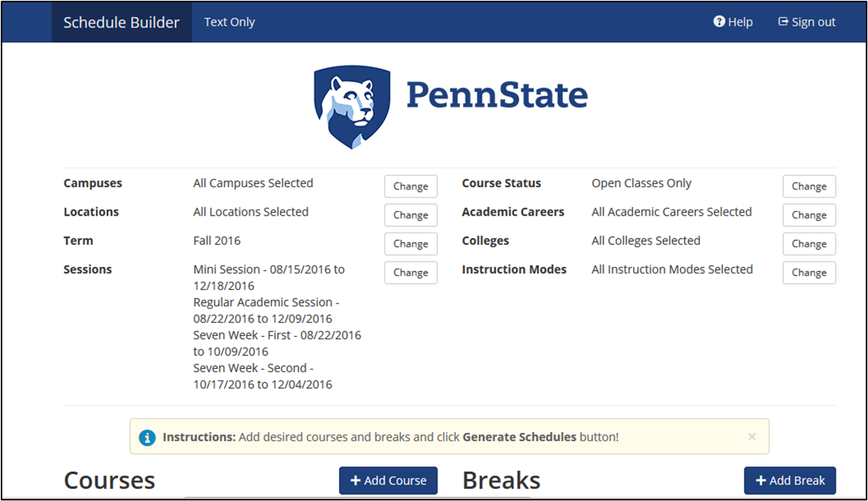Click the Penn State lion shield logo
868x501 pixels.
click(352, 107)
